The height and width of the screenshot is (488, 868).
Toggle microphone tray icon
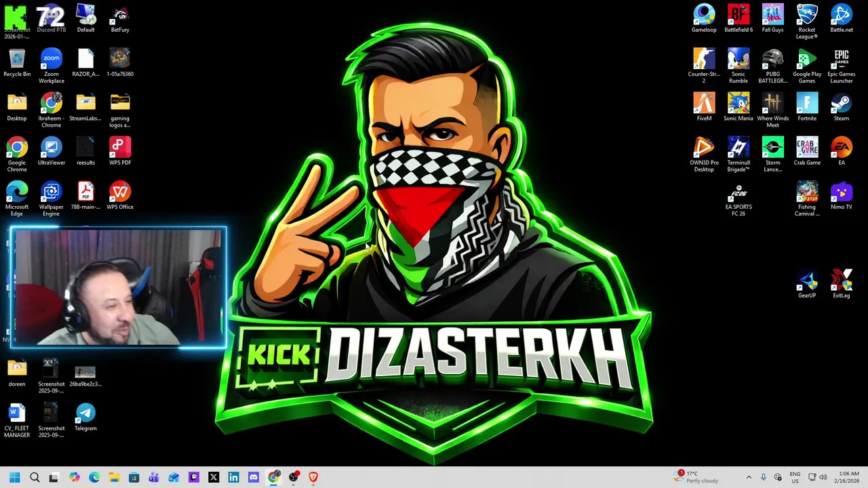pos(764,477)
